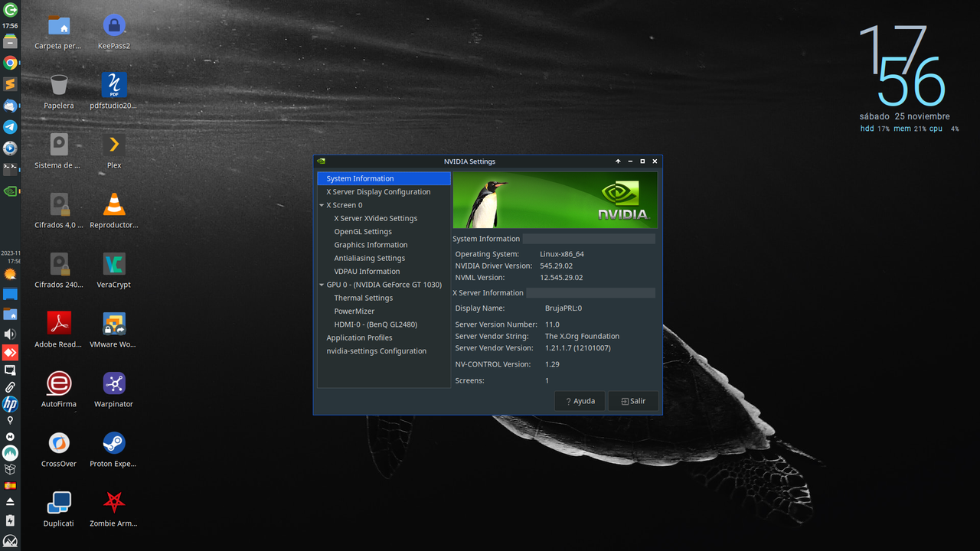Collapse the GPU 0 GeForce GT 1030 node

pyautogui.click(x=322, y=285)
